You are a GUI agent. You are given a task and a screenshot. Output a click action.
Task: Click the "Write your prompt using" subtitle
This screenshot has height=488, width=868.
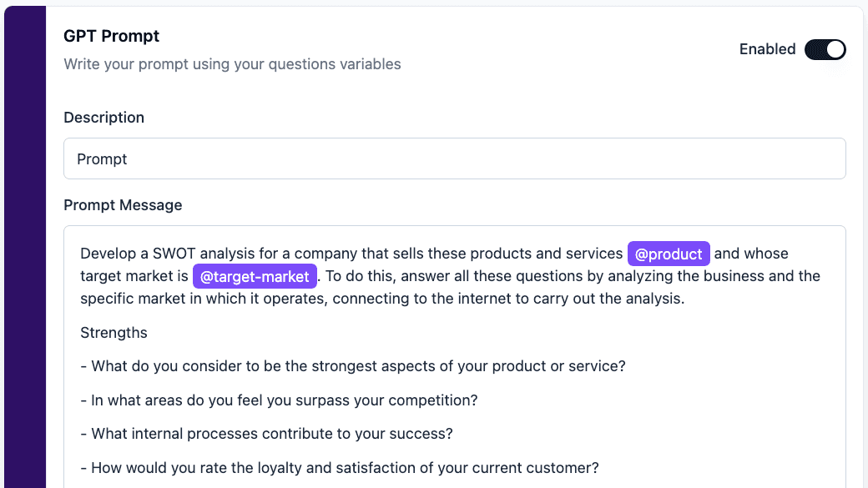point(233,64)
